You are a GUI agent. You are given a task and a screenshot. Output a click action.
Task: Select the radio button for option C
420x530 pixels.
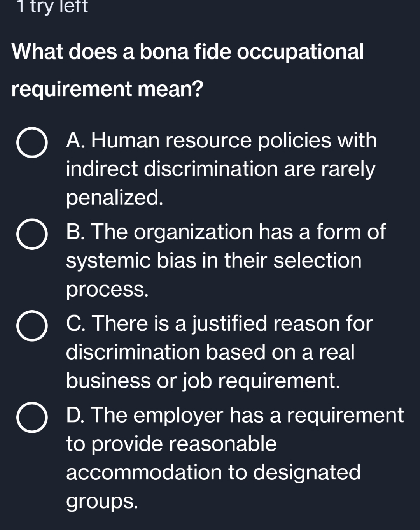32,326
